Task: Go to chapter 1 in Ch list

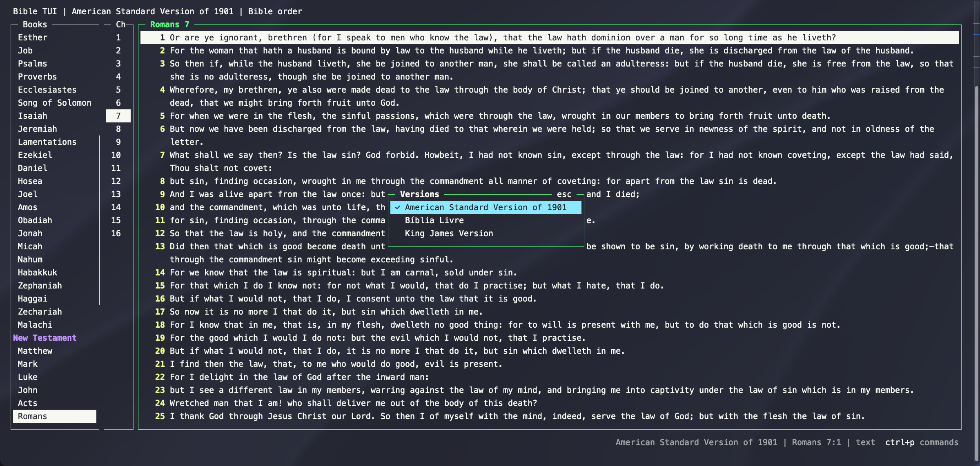Action: coord(118,38)
